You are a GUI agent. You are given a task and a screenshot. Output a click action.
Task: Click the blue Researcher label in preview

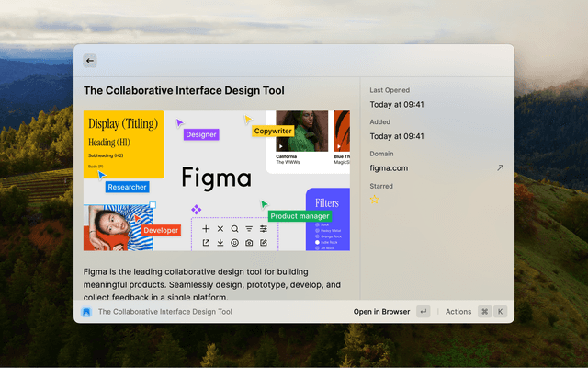tap(127, 187)
